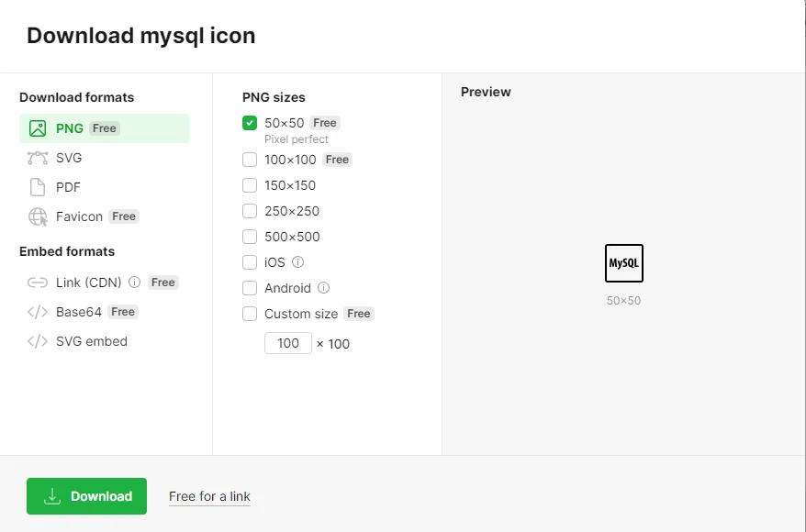Click the Favicon globe icon
The image size is (806, 532).
pos(38,216)
